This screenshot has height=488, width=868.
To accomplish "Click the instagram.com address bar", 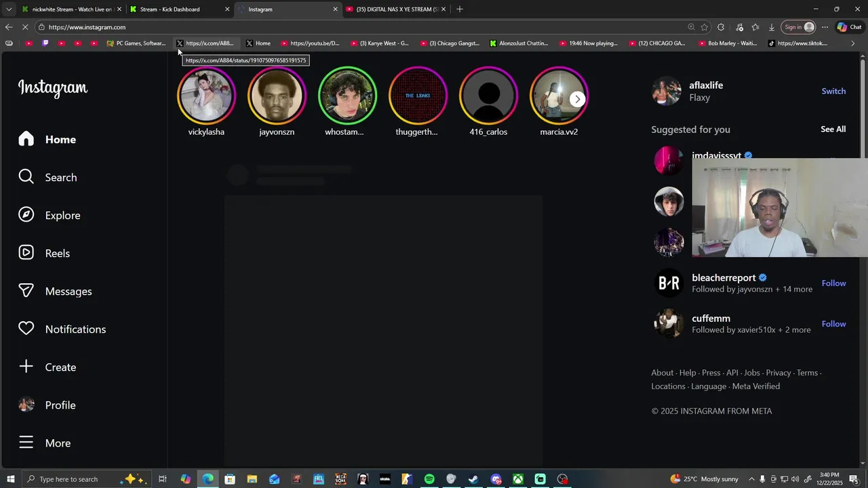I will 366,27.
